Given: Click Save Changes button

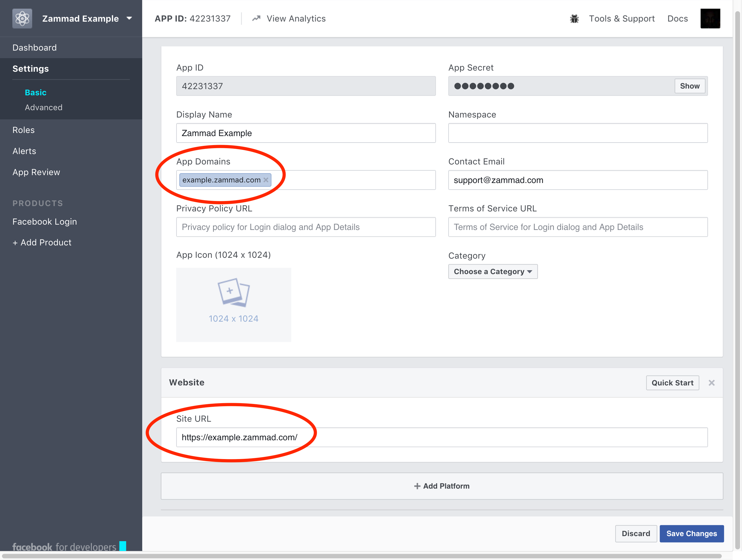Looking at the screenshot, I should point(691,534).
